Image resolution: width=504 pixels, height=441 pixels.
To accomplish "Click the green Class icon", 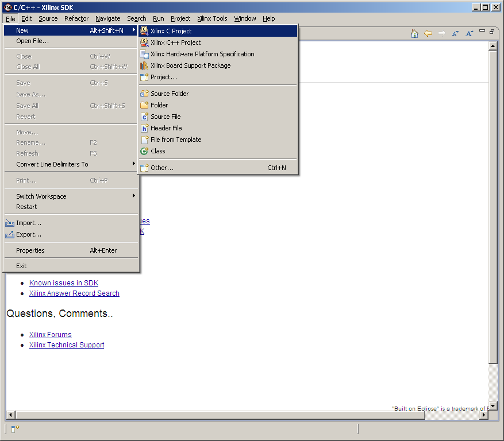I will (x=144, y=151).
